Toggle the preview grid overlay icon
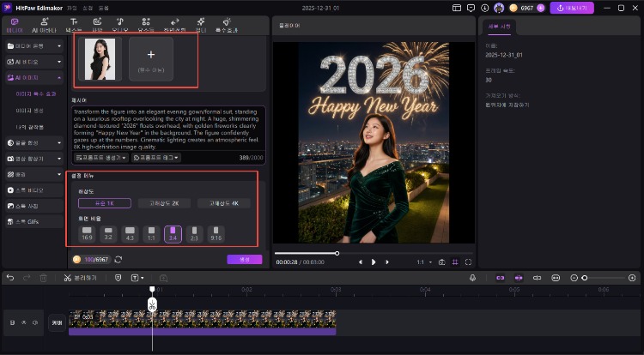The width and height of the screenshot is (644, 355). pyautogui.click(x=455, y=262)
